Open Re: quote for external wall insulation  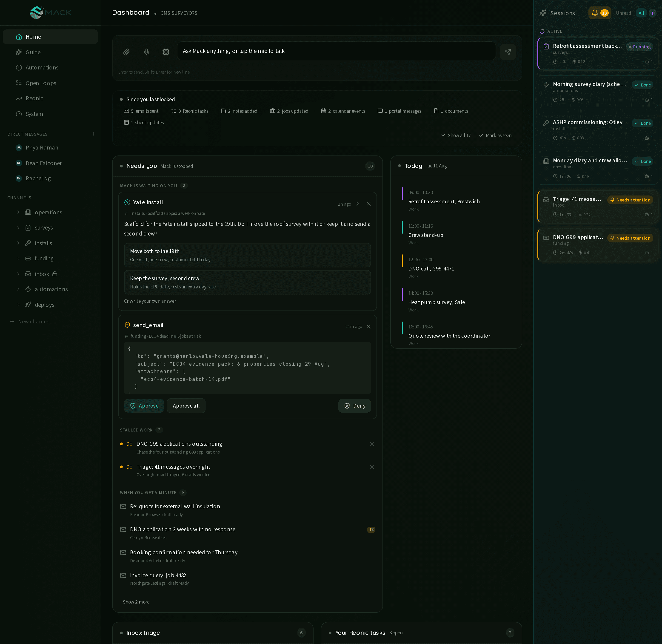[x=247, y=510]
